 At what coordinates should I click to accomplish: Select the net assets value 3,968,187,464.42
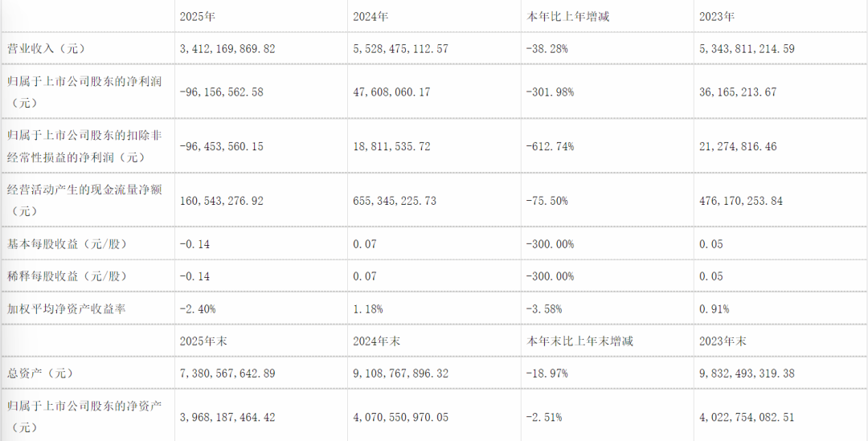(x=229, y=418)
